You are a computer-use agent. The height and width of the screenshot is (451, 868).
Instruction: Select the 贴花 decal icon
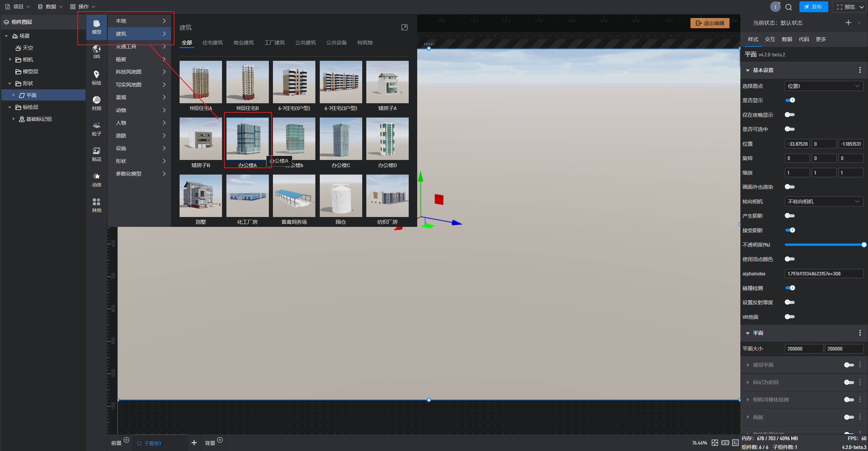pos(96,154)
